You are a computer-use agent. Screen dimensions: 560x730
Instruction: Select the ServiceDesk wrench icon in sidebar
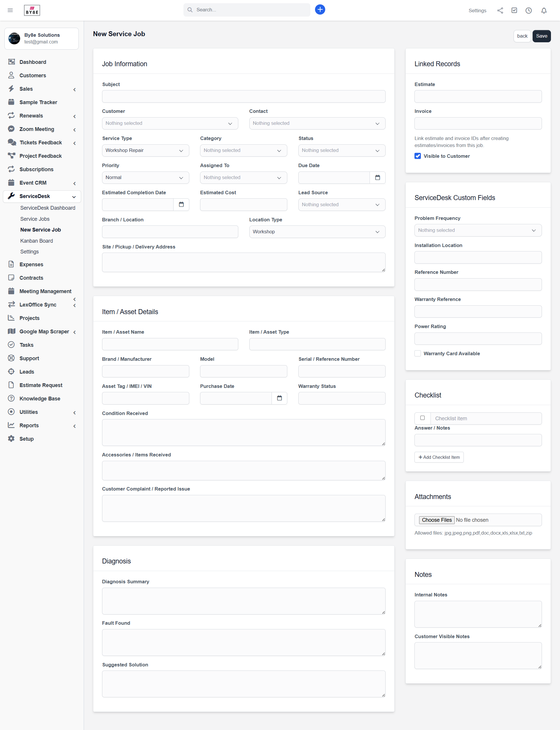11,196
